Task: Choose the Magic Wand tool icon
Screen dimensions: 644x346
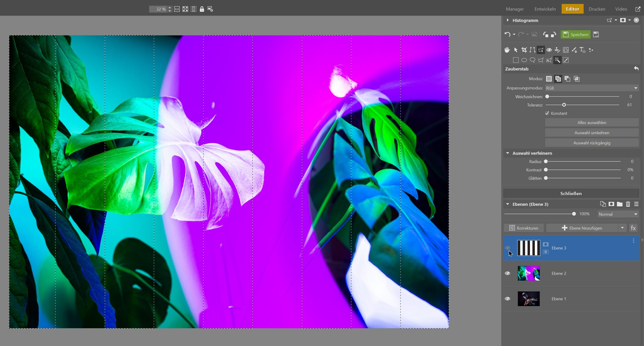Action: (557, 60)
